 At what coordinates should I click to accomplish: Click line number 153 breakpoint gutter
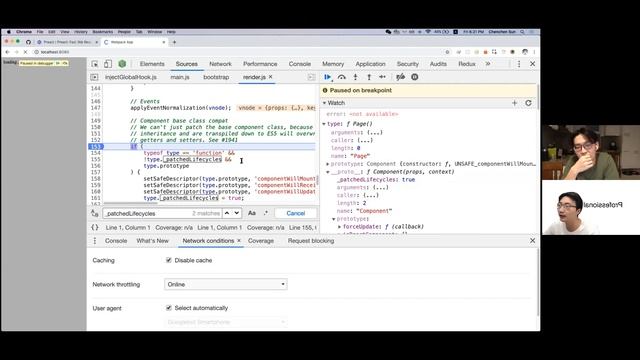pyautogui.click(x=96, y=147)
